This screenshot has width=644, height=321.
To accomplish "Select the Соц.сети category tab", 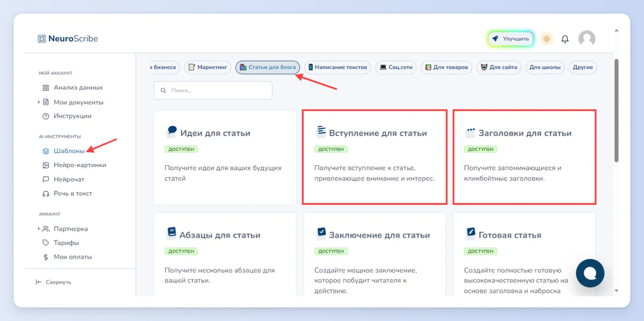I will click(396, 67).
